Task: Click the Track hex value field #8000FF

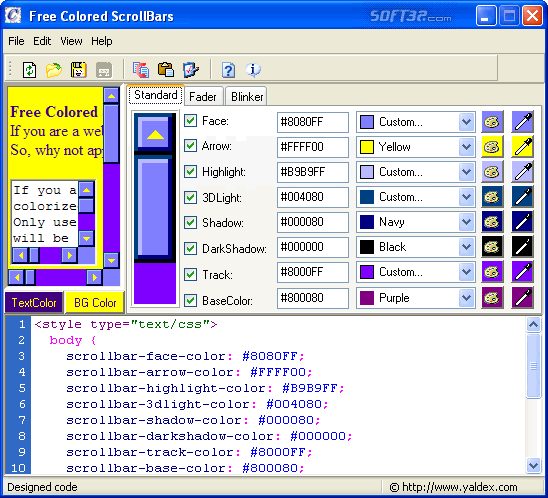Action: pos(313,272)
